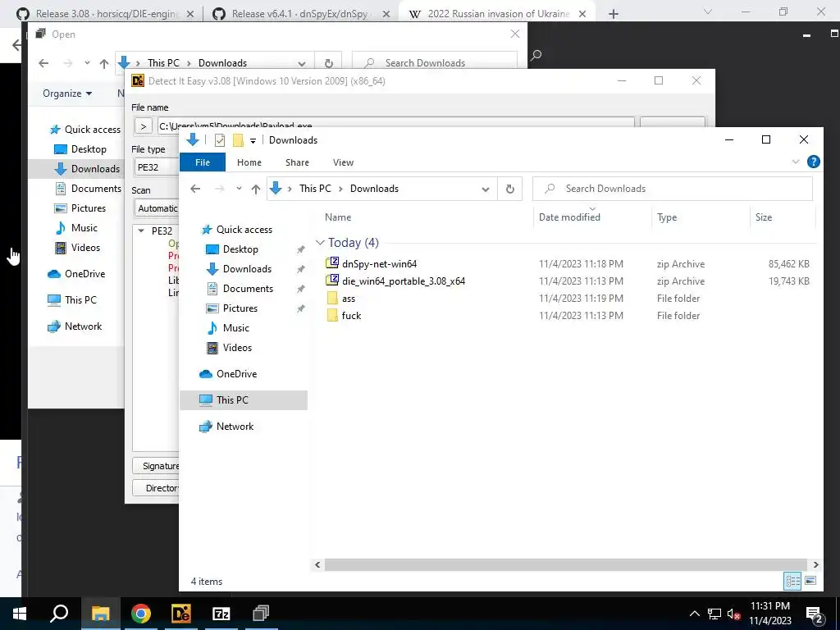Collapse PE32 tree node in Detect It Easy
The width and height of the screenshot is (840, 630).
[141, 231]
